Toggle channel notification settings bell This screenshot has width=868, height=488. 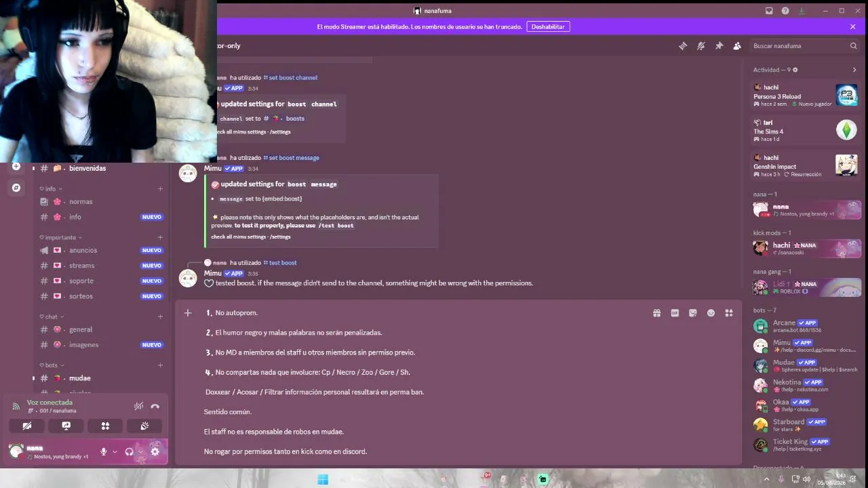(701, 46)
